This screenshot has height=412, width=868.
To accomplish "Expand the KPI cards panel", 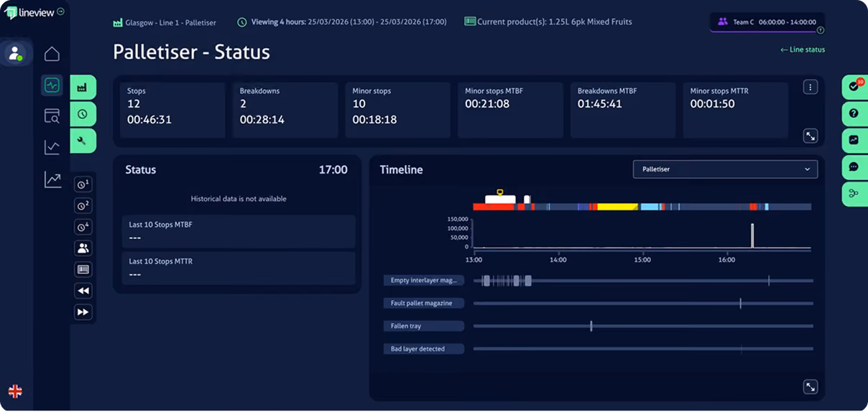I will (x=810, y=135).
